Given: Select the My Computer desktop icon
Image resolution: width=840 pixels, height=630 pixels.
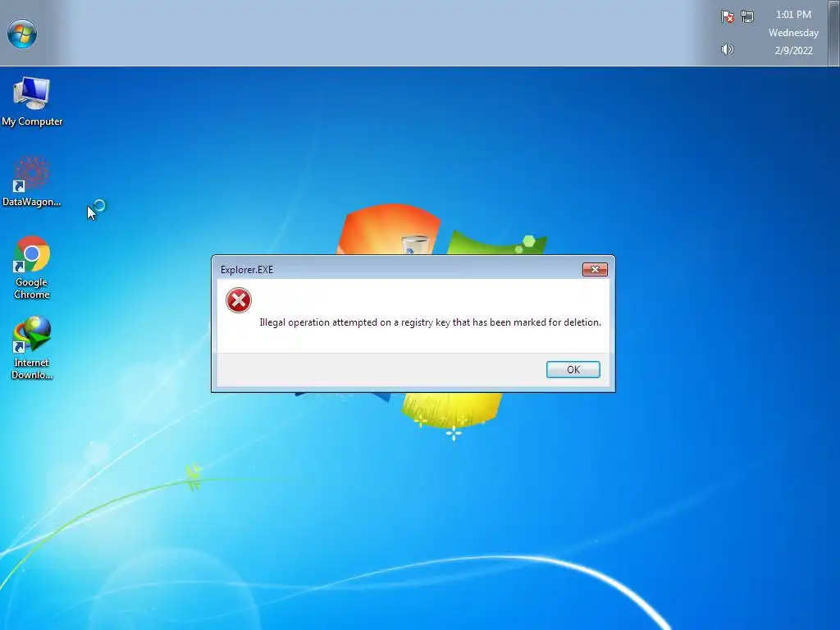Looking at the screenshot, I should (32, 102).
